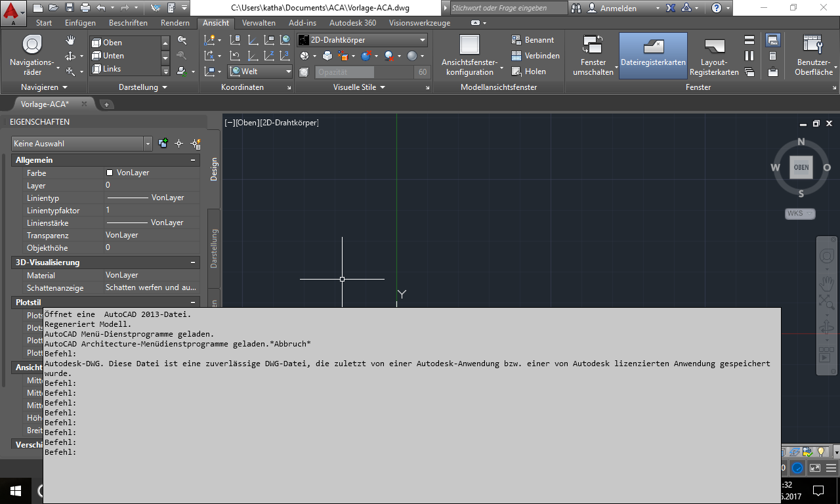
Task: Open the Windows notification center icon
Action: 818,490
